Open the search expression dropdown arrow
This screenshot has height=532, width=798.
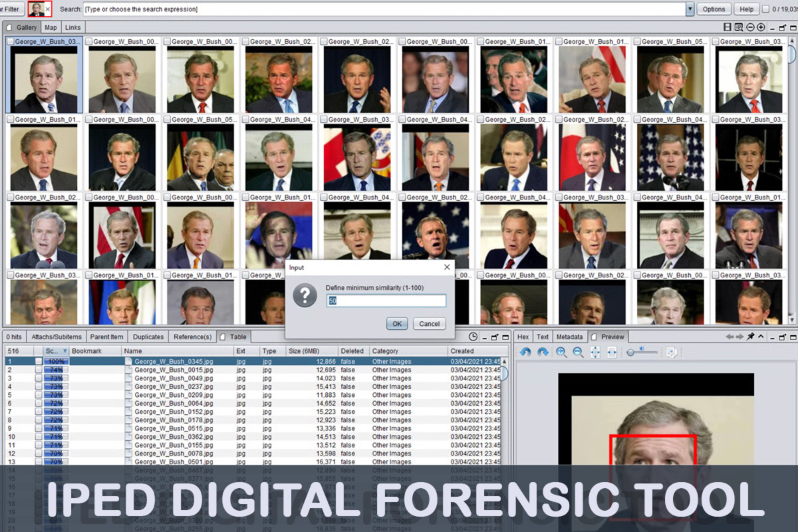[x=690, y=9]
